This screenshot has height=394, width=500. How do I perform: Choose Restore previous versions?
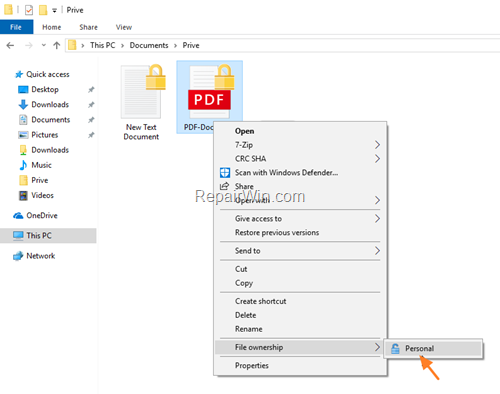point(277,232)
